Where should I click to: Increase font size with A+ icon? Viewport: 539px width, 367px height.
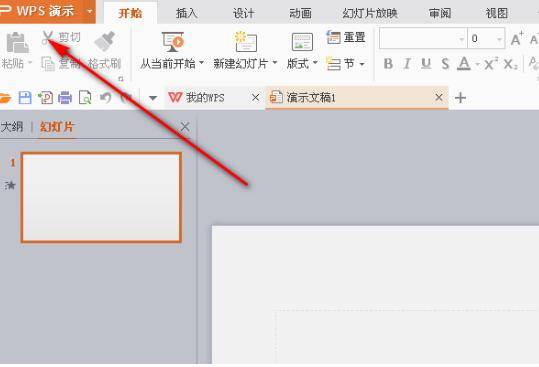click(x=517, y=38)
